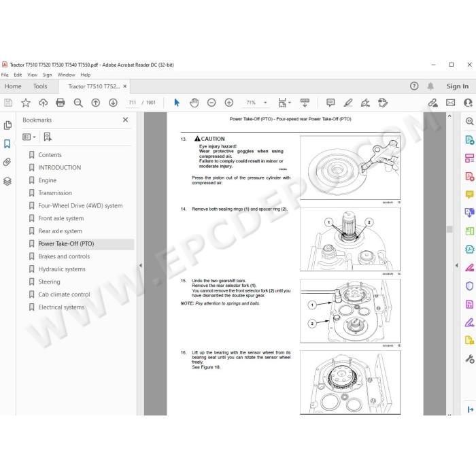Image resolution: width=476 pixels, height=476 pixels.
Task: Open the Cab climate control bookmark
Action: coord(64,294)
